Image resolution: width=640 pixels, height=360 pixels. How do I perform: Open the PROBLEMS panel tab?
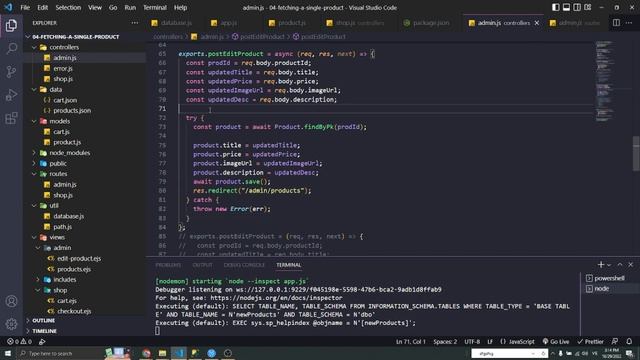click(168, 265)
